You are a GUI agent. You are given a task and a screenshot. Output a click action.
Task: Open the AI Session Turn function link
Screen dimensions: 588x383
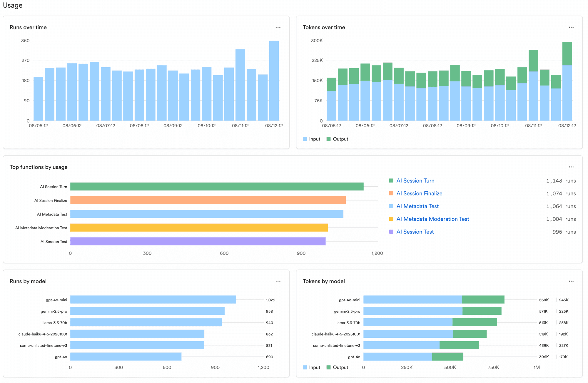[x=415, y=181]
